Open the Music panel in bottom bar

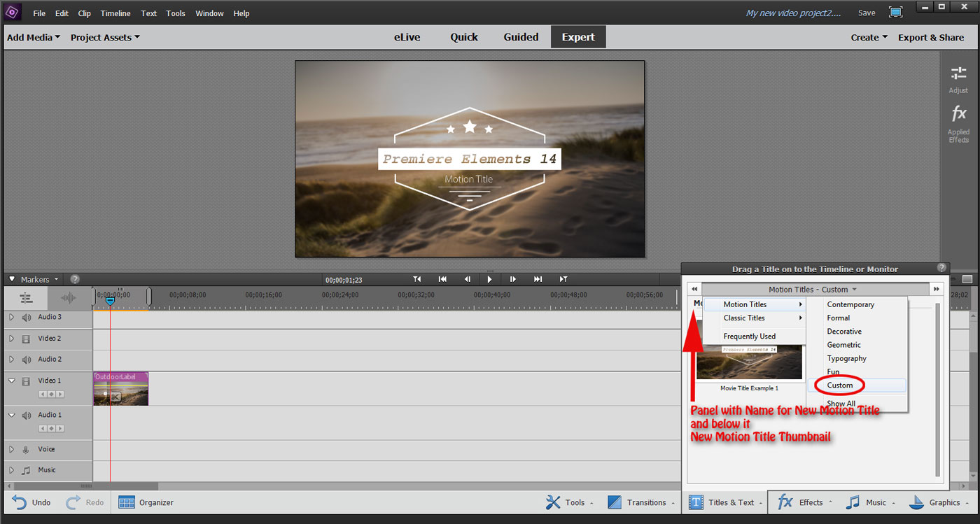tap(870, 502)
